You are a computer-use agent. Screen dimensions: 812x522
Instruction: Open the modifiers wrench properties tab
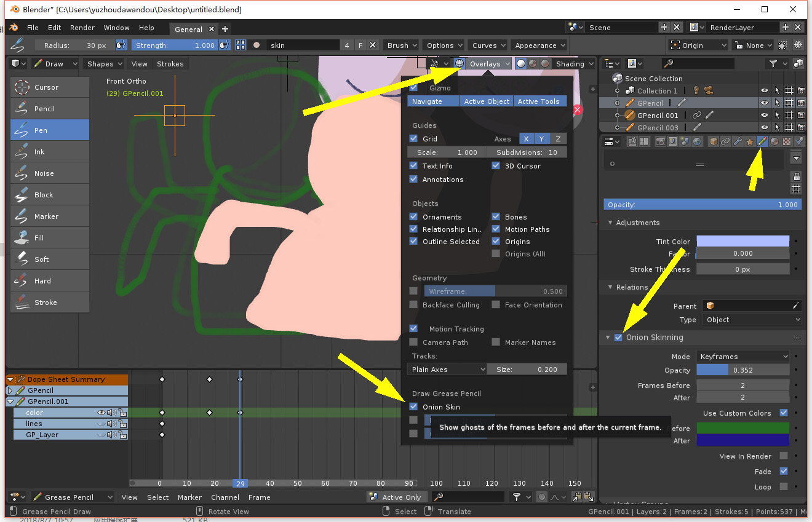pyautogui.click(x=738, y=141)
